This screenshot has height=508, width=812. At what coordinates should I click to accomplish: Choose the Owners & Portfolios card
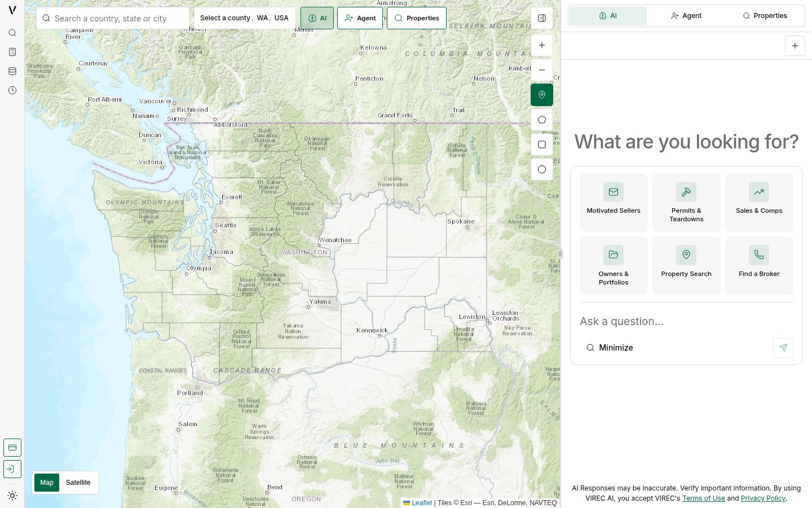click(x=614, y=266)
